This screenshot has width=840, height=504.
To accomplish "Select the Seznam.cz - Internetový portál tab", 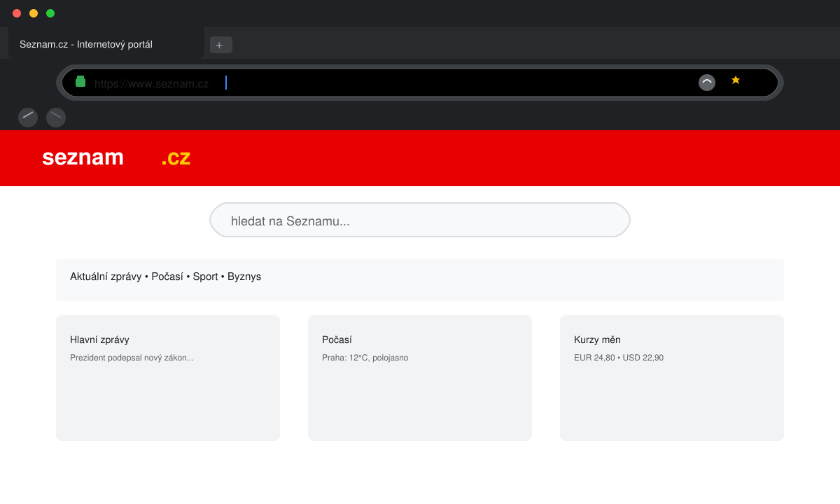I will pos(106,44).
